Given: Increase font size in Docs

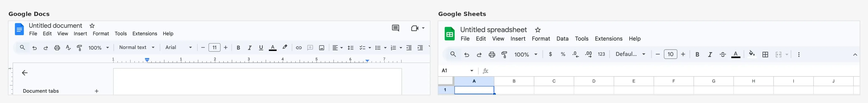Looking at the screenshot, I should click(226, 48).
